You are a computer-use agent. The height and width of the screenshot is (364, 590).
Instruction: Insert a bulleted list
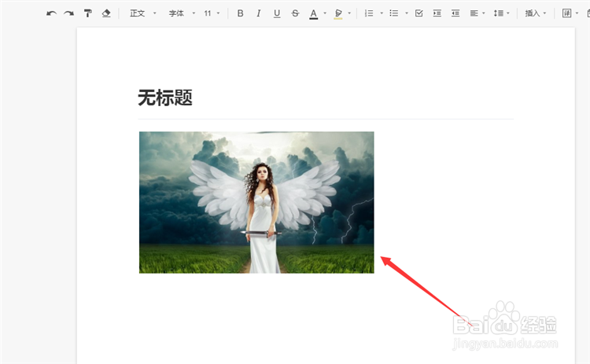click(394, 13)
